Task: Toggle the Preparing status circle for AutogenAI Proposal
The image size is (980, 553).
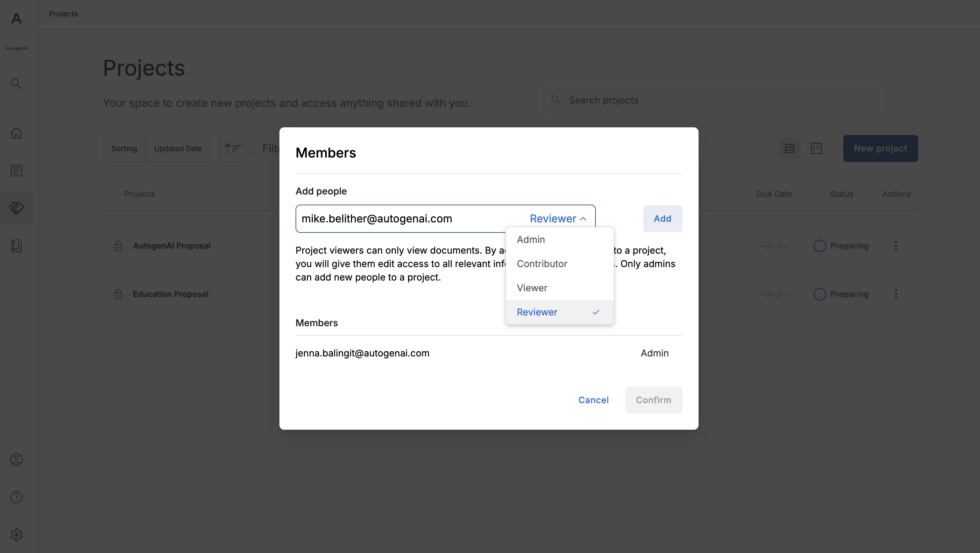Action: pos(819,246)
